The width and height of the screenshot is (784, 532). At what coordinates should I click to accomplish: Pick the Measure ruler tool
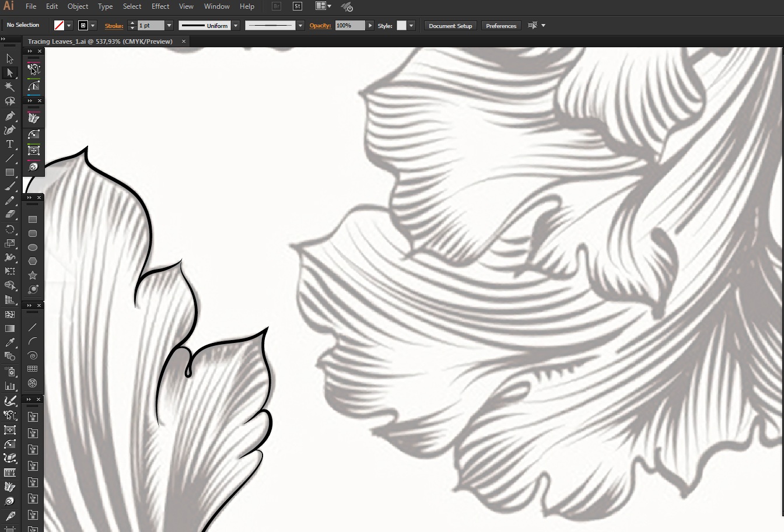point(10,473)
